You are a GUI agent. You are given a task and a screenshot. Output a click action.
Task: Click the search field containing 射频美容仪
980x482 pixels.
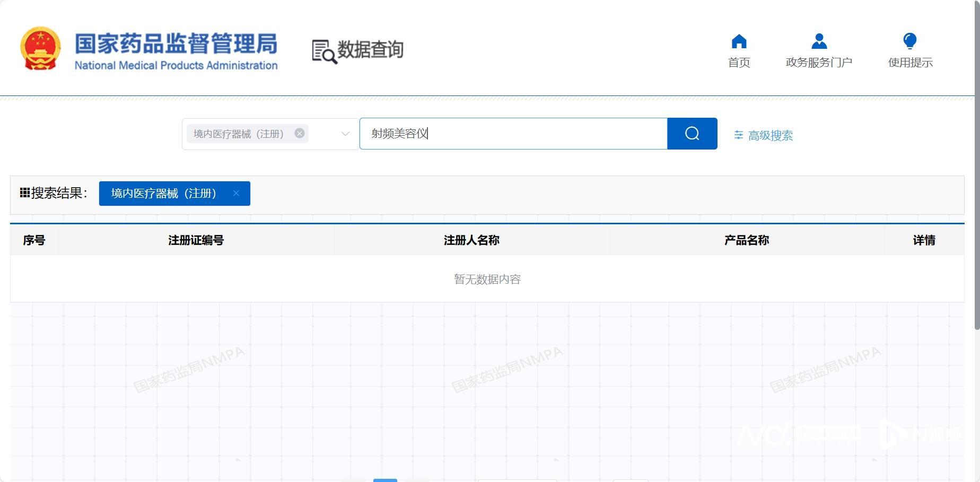coord(513,134)
